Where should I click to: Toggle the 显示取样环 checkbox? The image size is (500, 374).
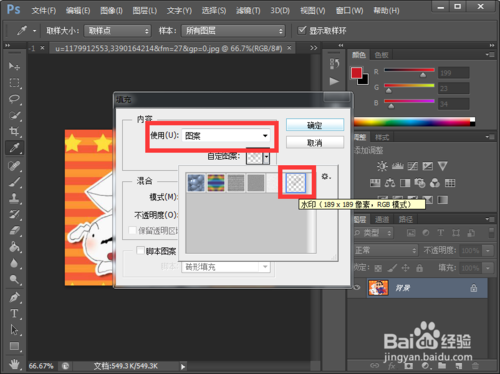click(x=302, y=30)
